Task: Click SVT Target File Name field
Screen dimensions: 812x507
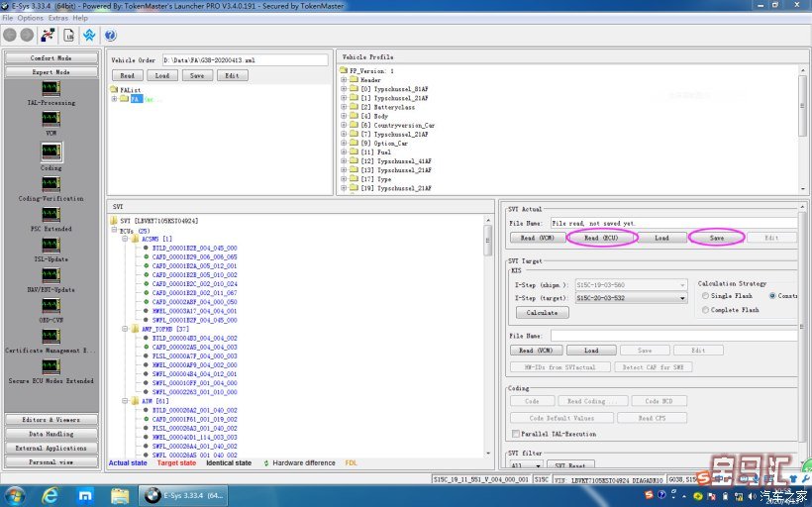Action: click(673, 336)
